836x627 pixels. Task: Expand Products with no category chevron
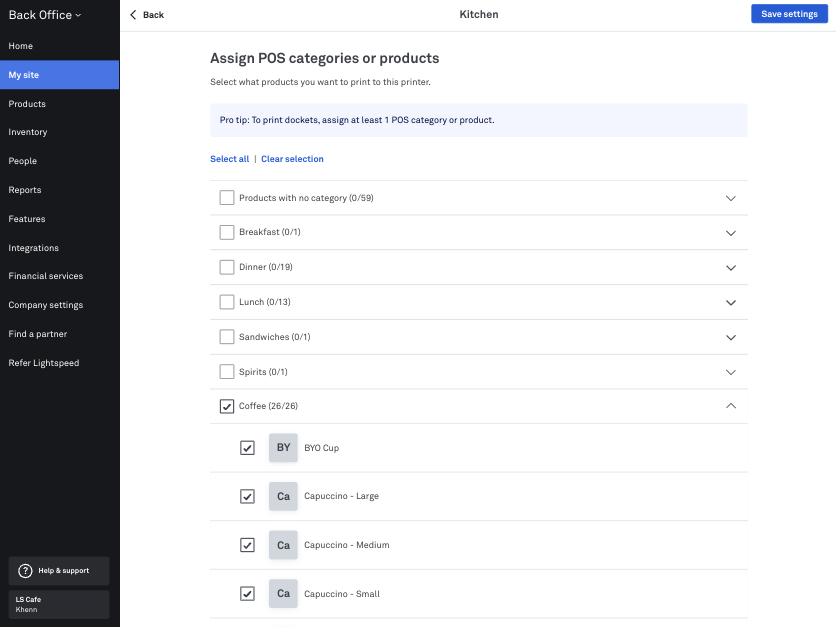[x=730, y=198]
